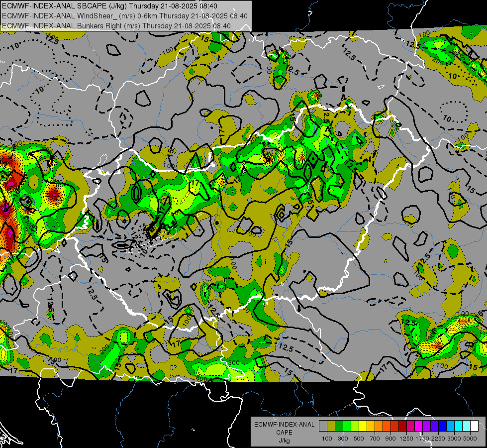Image resolution: width=487 pixels, height=448 pixels.
Task: Click the legend value 5000
Action: click(x=470, y=439)
